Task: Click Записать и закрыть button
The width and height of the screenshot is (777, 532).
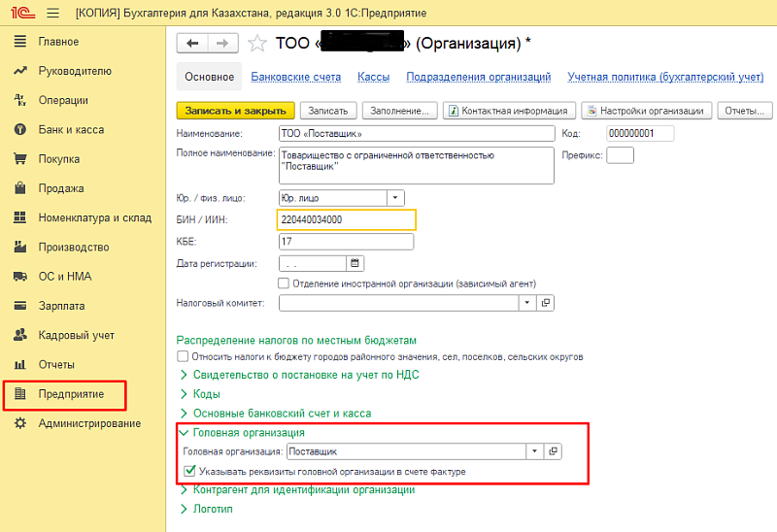Action: (235, 111)
